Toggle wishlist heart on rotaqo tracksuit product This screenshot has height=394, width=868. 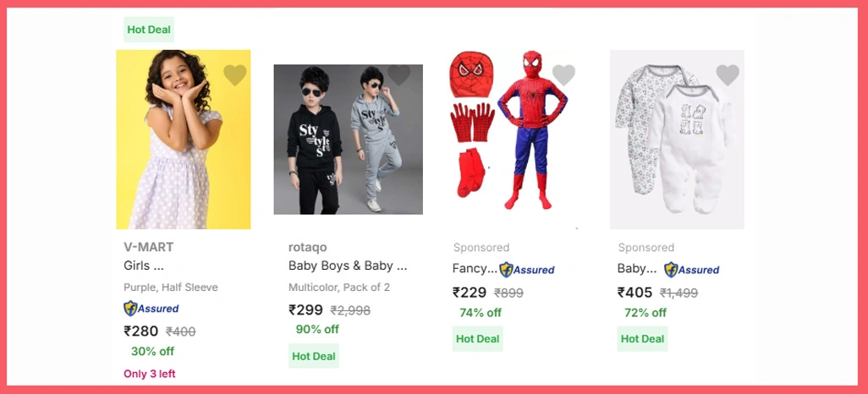(398, 75)
